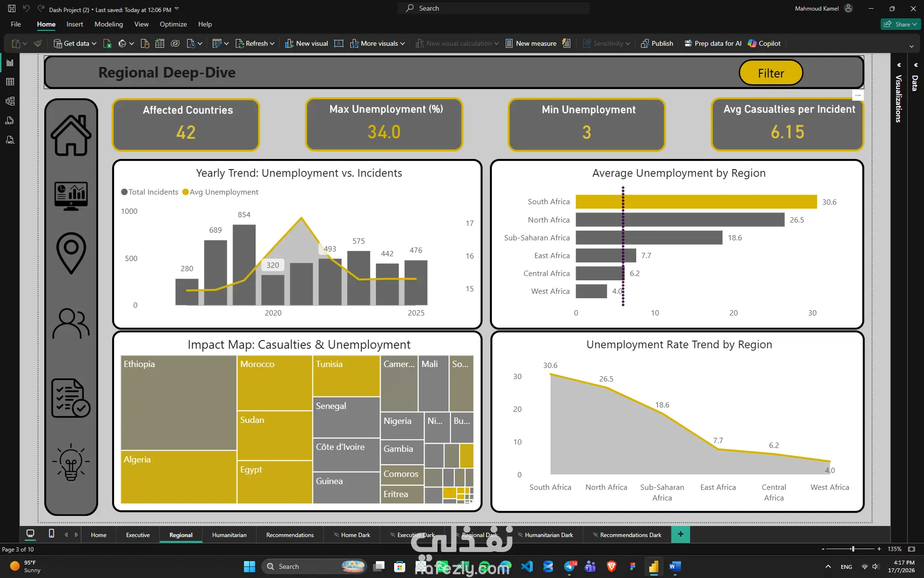924x578 pixels.
Task: Click the user account avatar icon
Action: (x=848, y=9)
